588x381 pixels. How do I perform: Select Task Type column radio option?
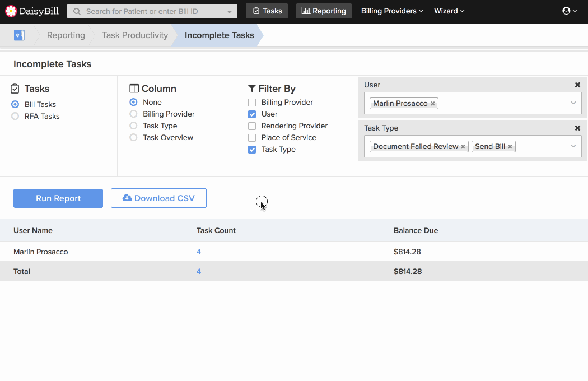coord(133,126)
